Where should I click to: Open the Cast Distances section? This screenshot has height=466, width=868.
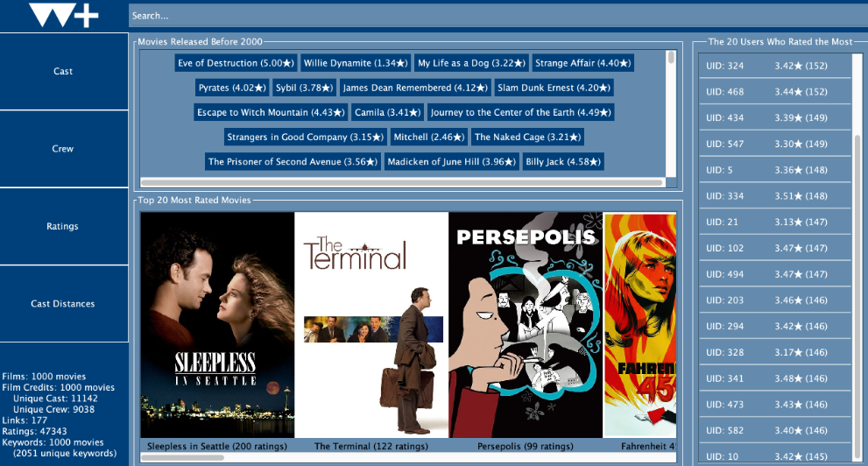coord(64,304)
